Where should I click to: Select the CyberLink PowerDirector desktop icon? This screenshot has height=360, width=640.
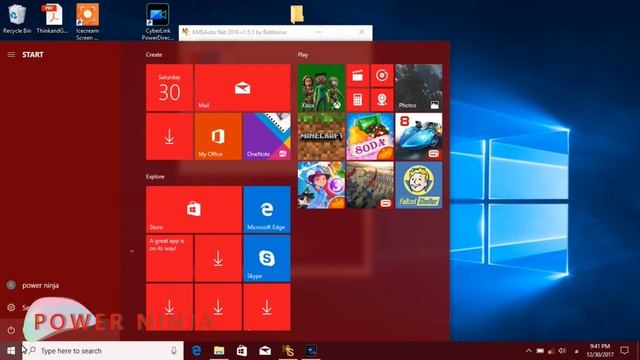(158, 22)
